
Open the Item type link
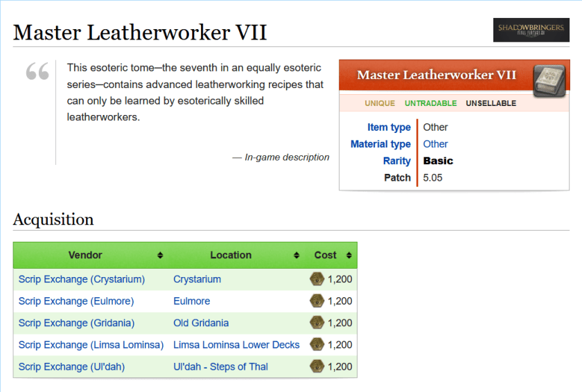pos(389,127)
